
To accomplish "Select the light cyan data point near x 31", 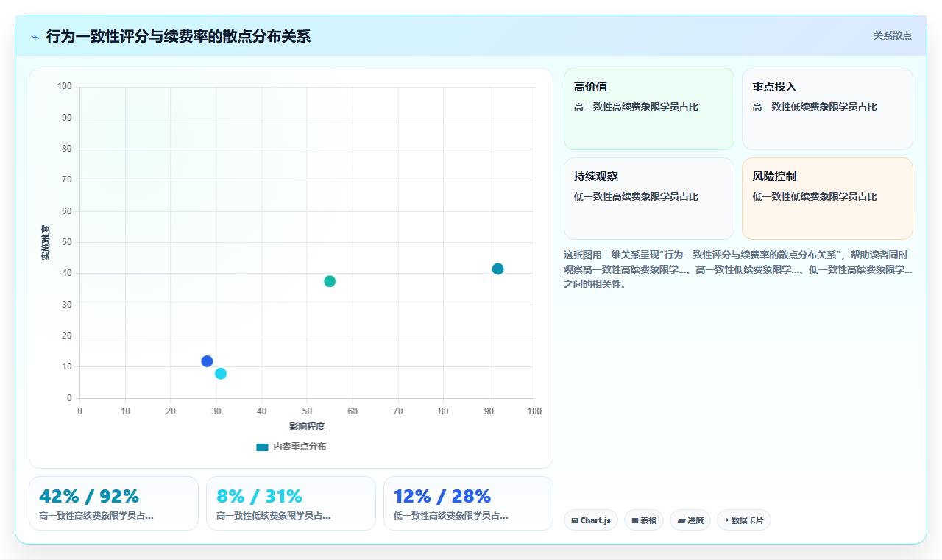I will pyautogui.click(x=221, y=374).
